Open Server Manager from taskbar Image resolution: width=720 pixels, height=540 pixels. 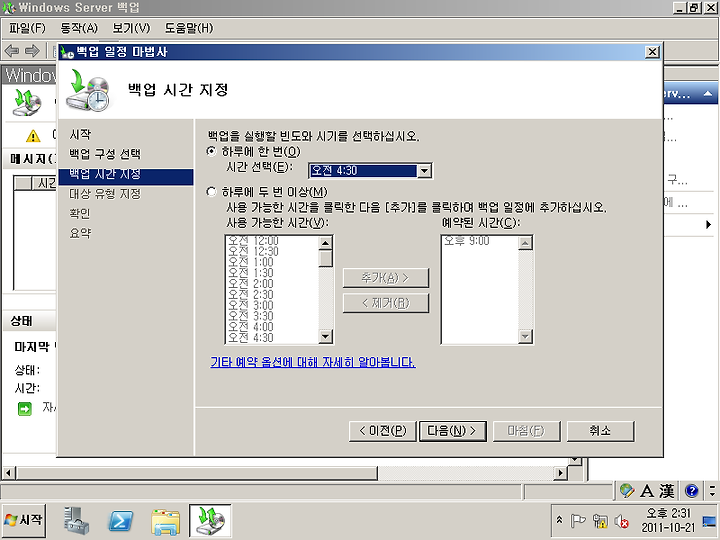(76, 520)
